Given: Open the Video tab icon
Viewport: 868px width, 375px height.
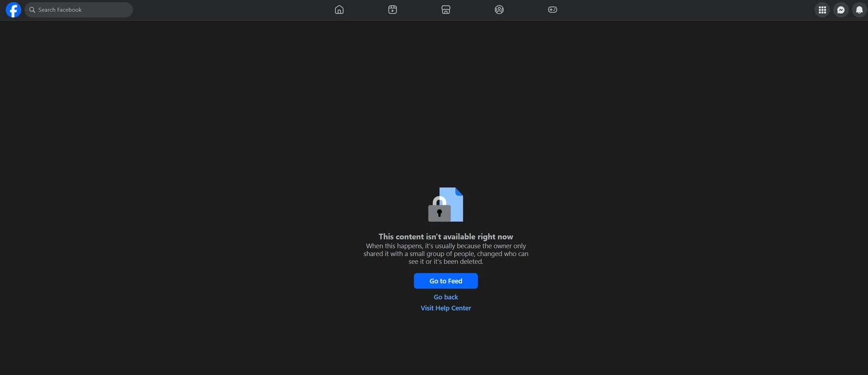Looking at the screenshot, I should 393,10.
